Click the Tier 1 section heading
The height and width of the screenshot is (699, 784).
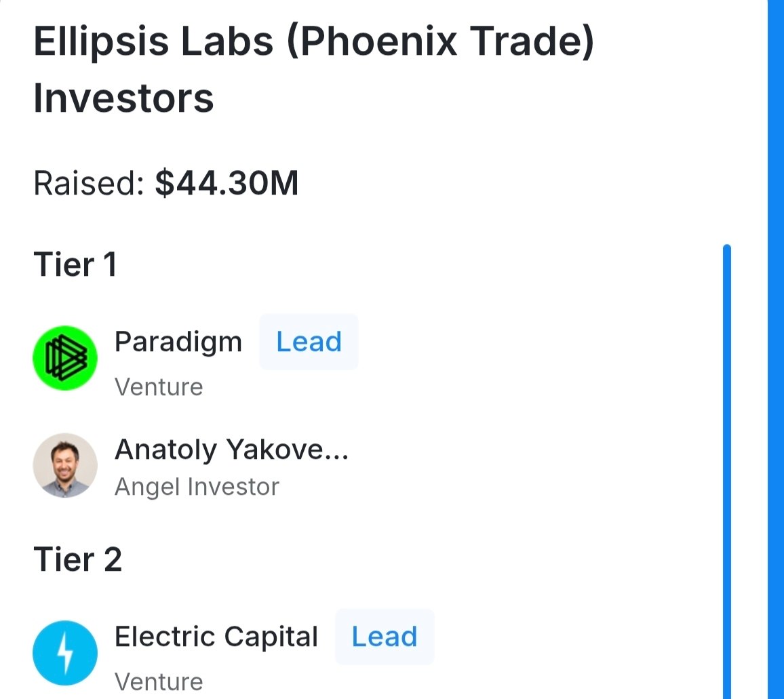click(x=75, y=264)
